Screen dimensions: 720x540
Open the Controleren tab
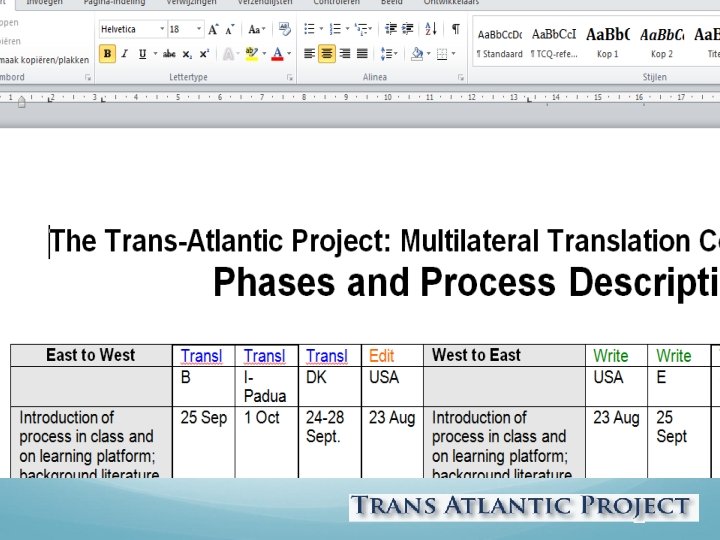tap(337, 2)
